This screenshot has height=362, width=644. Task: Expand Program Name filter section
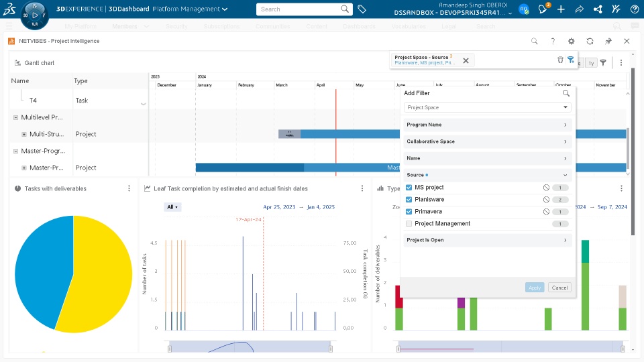pyautogui.click(x=488, y=125)
